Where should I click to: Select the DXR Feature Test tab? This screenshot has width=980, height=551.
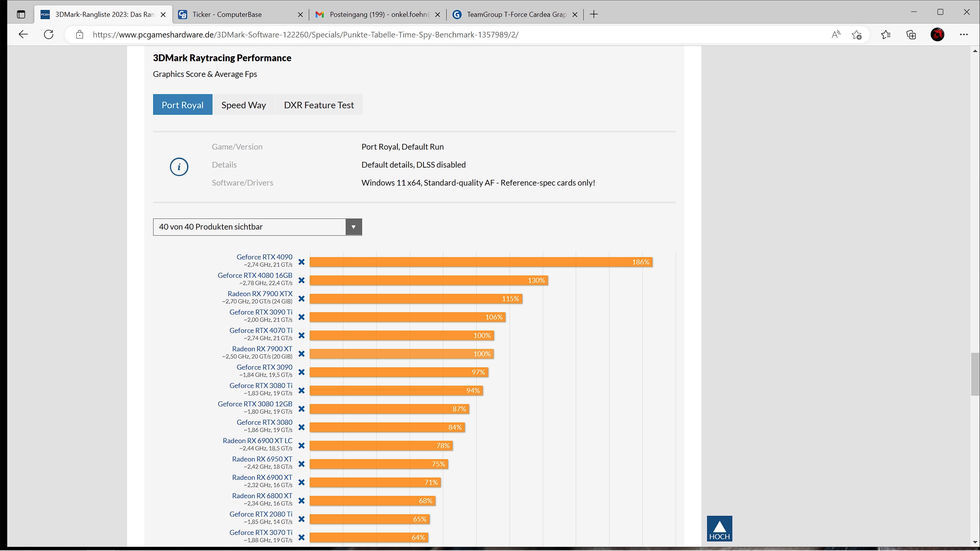coord(318,105)
